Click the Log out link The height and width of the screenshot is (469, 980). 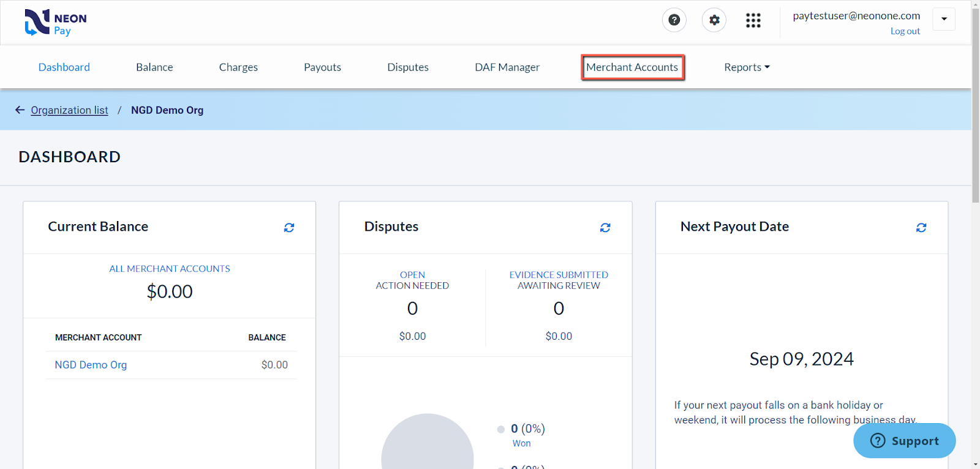(905, 31)
